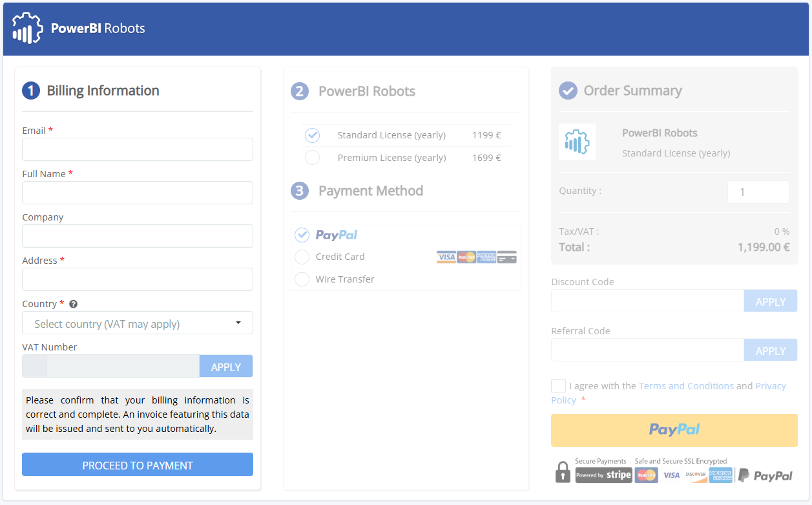The height and width of the screenshot is (505, 812).
Task: Open the Privacy Policy link
Action: (771, 386)
